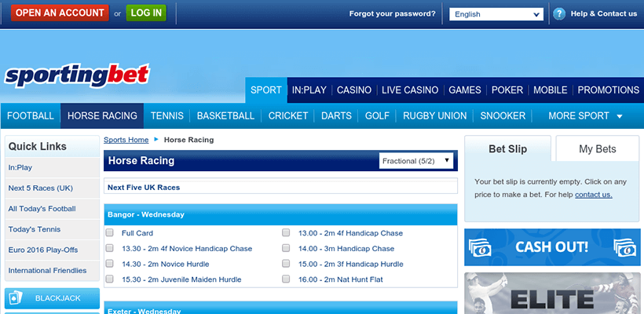Click the sportingbet logo
This screenshot has width=644, height=314.
(x=77, y=76)
